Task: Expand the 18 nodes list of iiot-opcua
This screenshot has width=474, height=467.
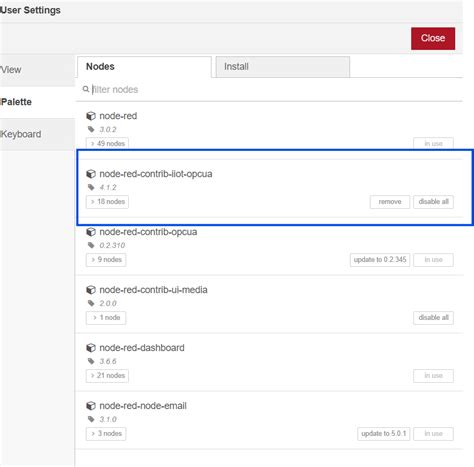Action: click(x=107, y=202)
